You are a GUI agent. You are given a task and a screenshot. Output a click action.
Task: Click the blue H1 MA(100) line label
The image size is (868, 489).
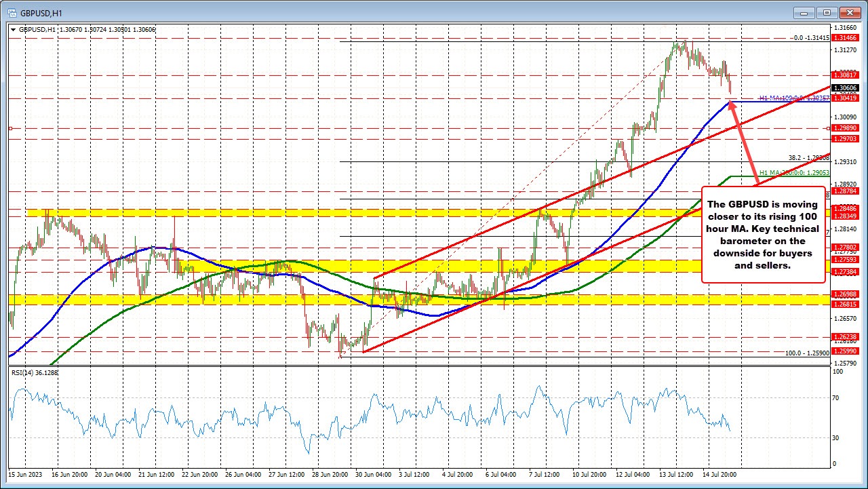tap(784, 99)
